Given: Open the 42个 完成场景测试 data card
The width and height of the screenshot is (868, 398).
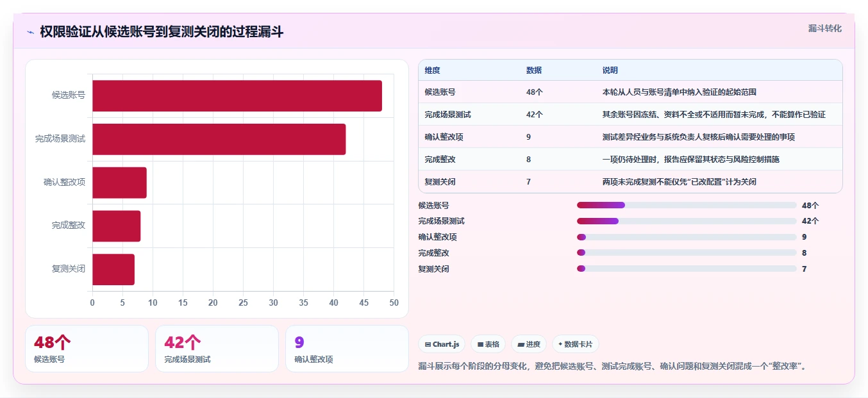Looking at the screenshot, I should click(x=217, y=349).
